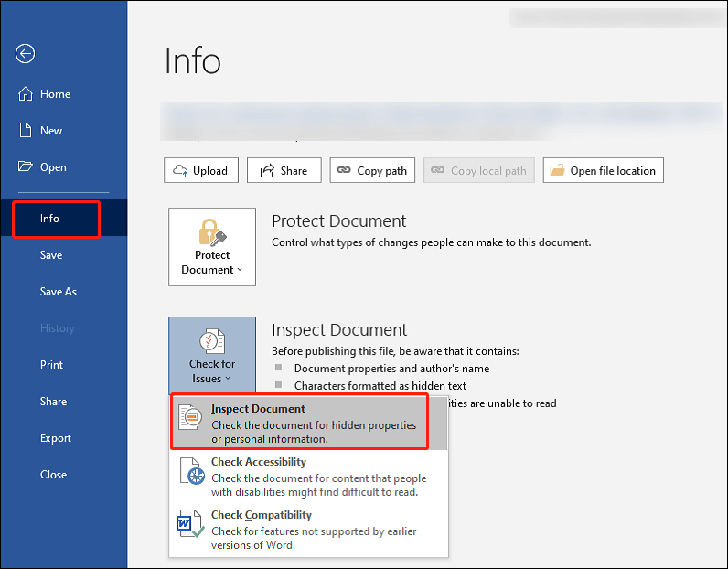Click the share arrow icon on Share button
Image resolution: width=728 pixels, height=569 pixels.
[267, 170]
